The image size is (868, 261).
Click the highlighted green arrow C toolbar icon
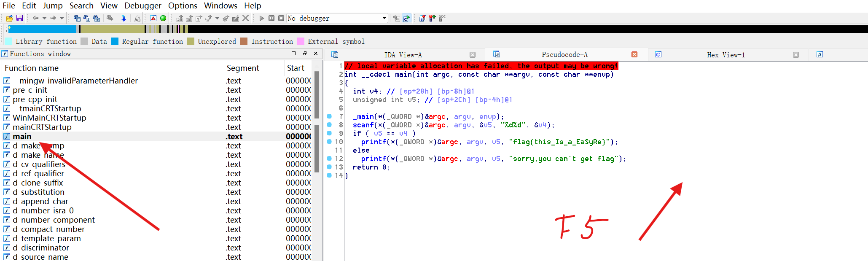pos(406,18)
